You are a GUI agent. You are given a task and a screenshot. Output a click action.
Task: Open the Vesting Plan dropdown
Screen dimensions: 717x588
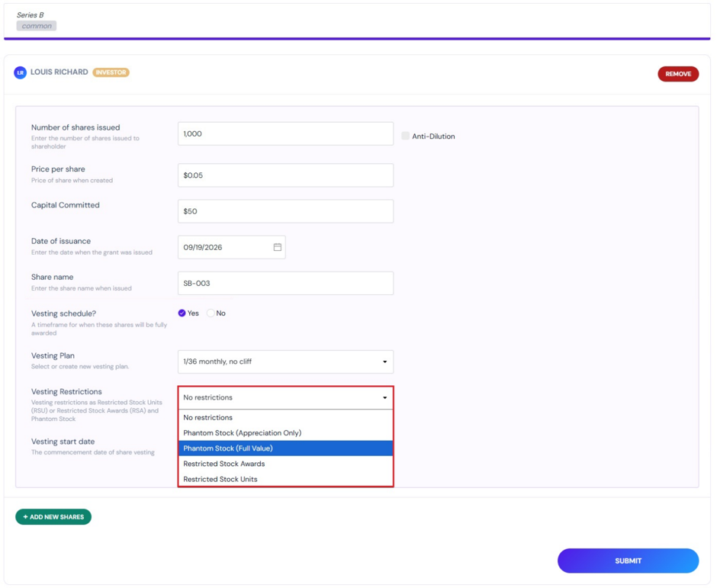coord(286,361)
